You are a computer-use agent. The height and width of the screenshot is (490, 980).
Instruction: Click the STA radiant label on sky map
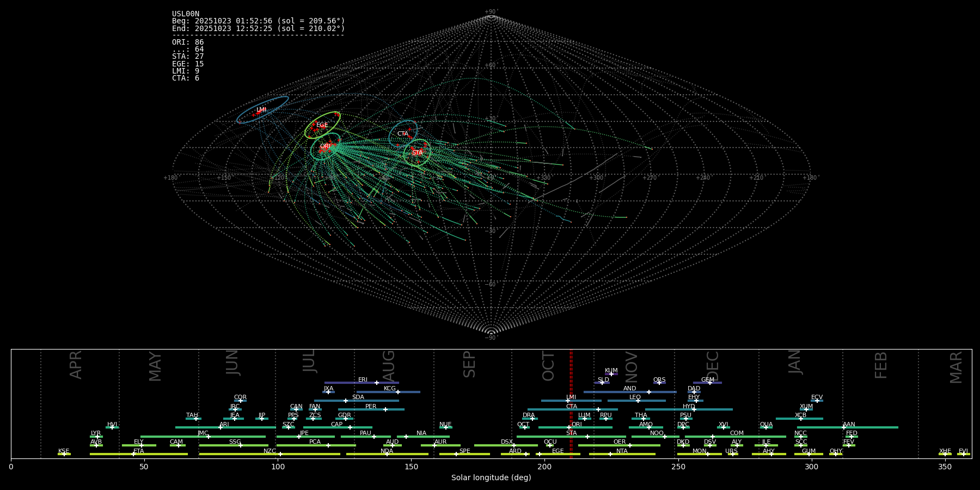coord(417,153)
